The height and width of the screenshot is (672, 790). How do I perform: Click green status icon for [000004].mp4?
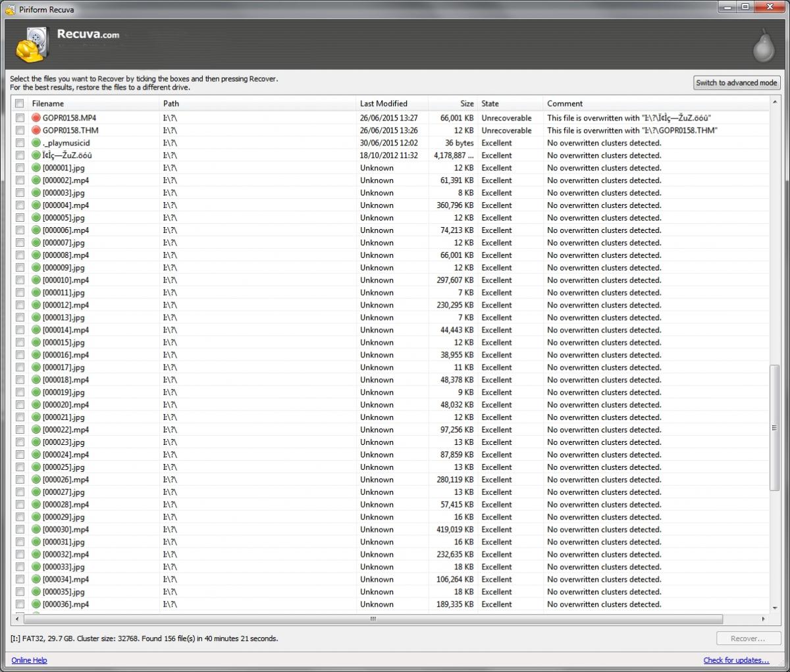(36, 205)
